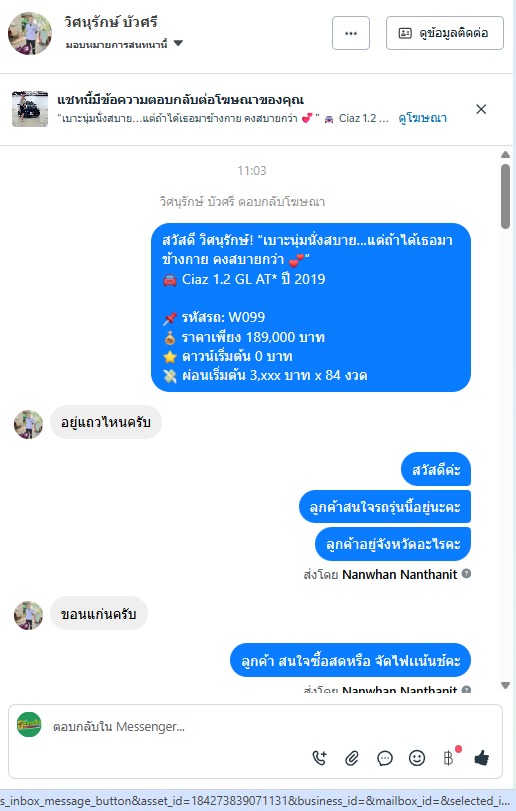
Task: Click the chat scrollbar thumb
Action: point(506,196)
